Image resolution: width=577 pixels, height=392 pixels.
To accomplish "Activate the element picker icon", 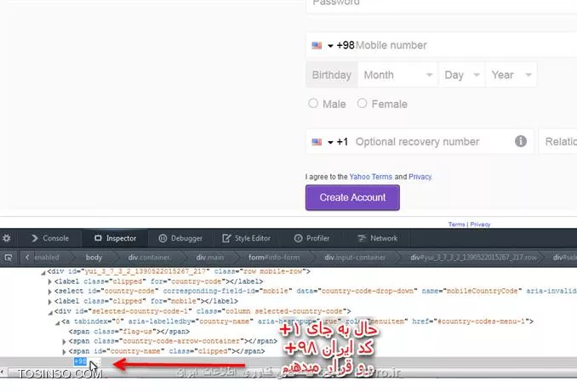I will tap(9, 258).
